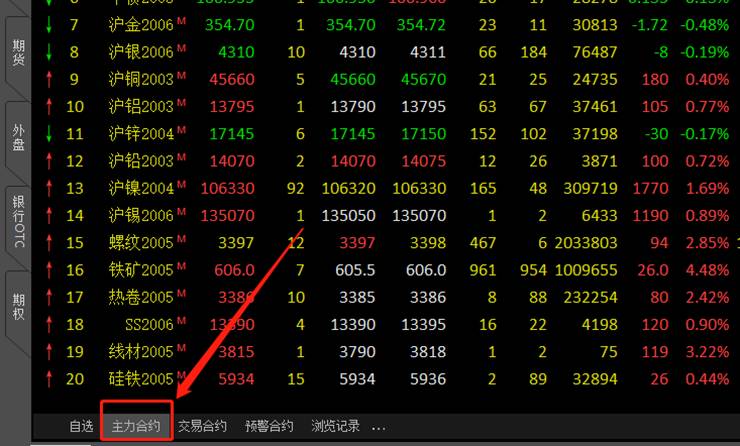Click the latest price 45660 of 沪铜2003

(232, 79)
